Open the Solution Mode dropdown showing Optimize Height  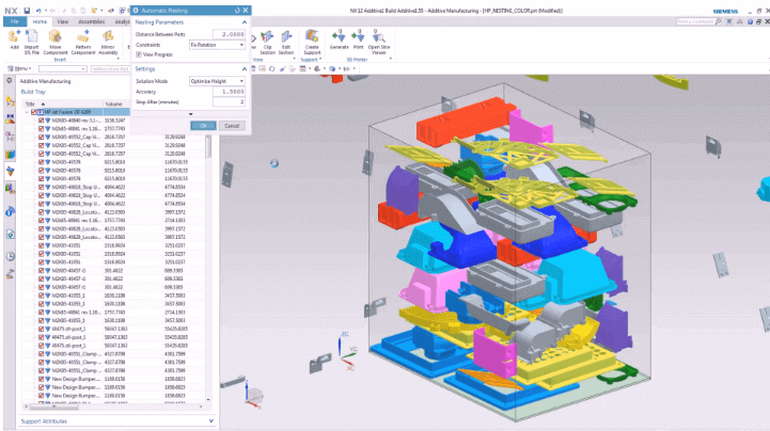[217, 81]
